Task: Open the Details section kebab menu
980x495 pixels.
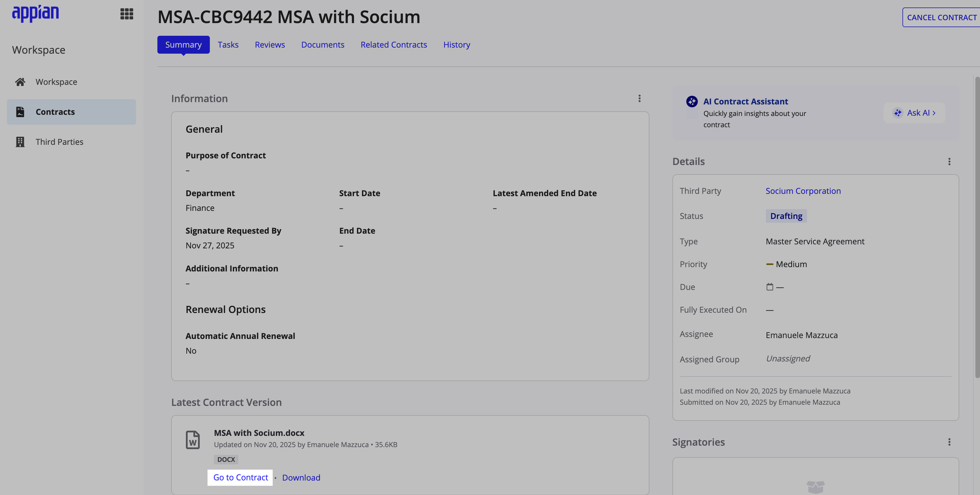Action: (949, 162)
